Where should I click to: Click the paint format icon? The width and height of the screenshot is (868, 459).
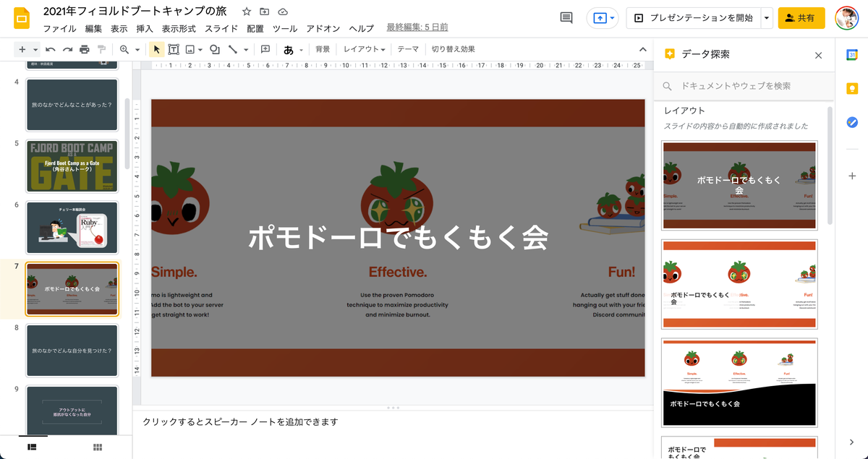pos(102,49)
